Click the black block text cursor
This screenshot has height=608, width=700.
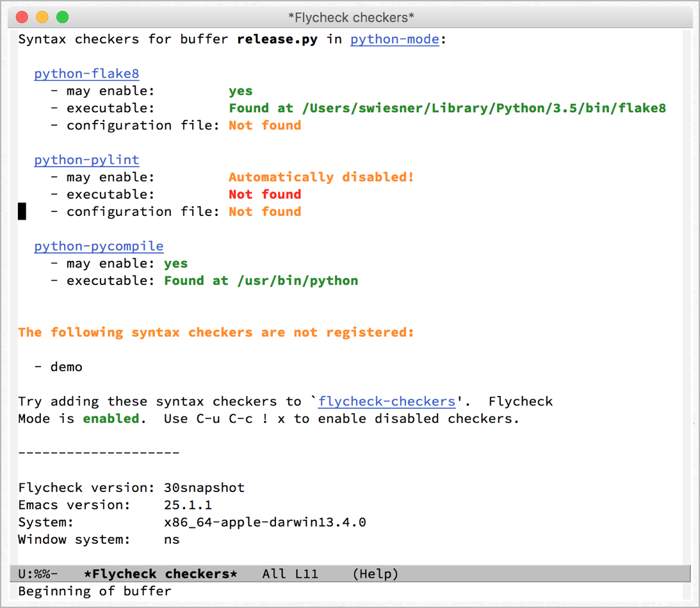click(22, 211)
